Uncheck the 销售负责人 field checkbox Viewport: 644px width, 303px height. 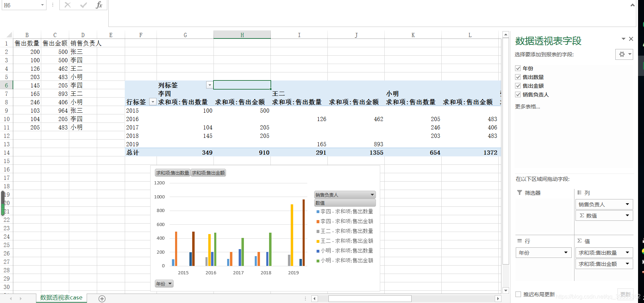(x=518, y=94)
